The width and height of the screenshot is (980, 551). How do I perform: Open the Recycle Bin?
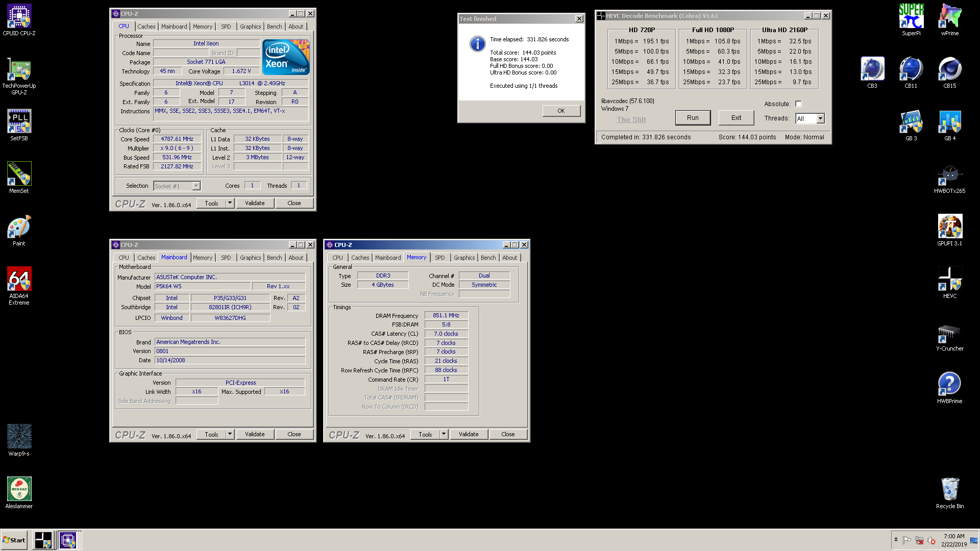click(950, 493)
